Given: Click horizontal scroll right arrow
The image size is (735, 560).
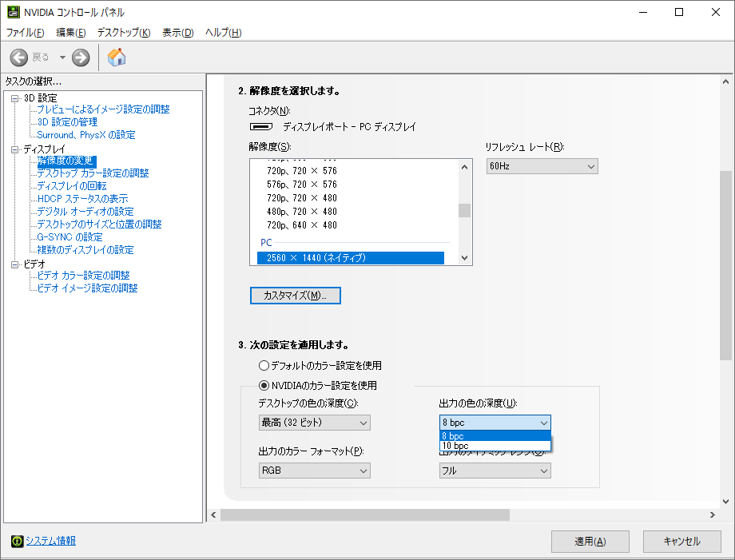Looking at the screenshot, I should click(713, 515).
